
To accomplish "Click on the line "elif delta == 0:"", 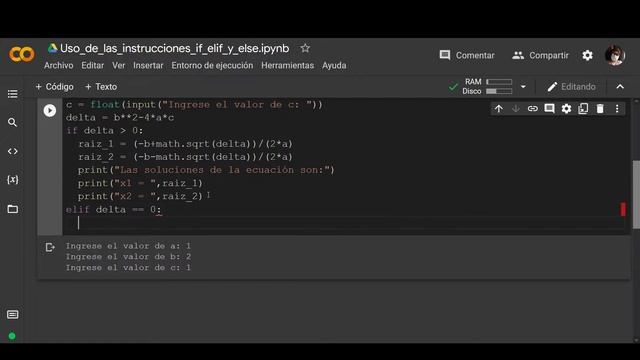I will [114, 209].
